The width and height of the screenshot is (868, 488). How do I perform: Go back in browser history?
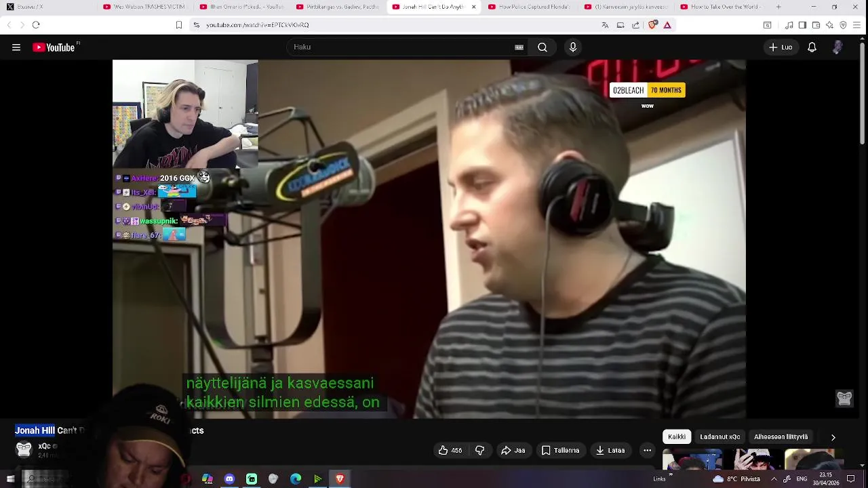9,25
